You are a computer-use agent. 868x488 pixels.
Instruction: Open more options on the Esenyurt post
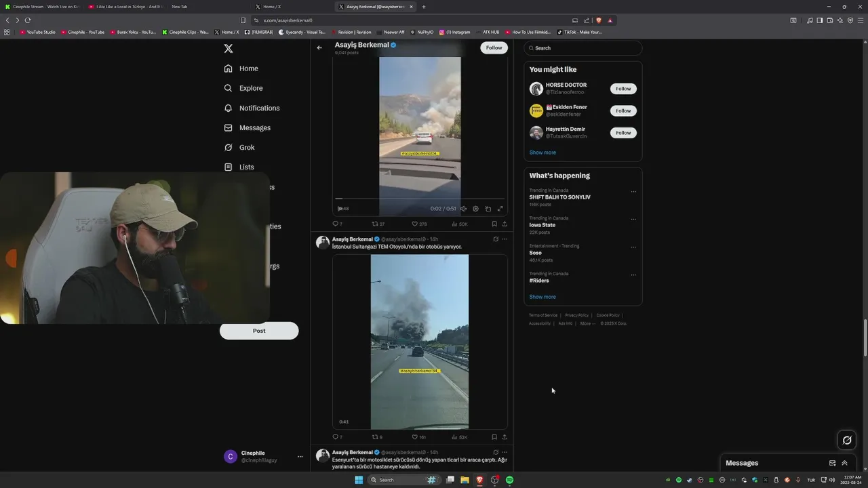click(x=505, y=452)
